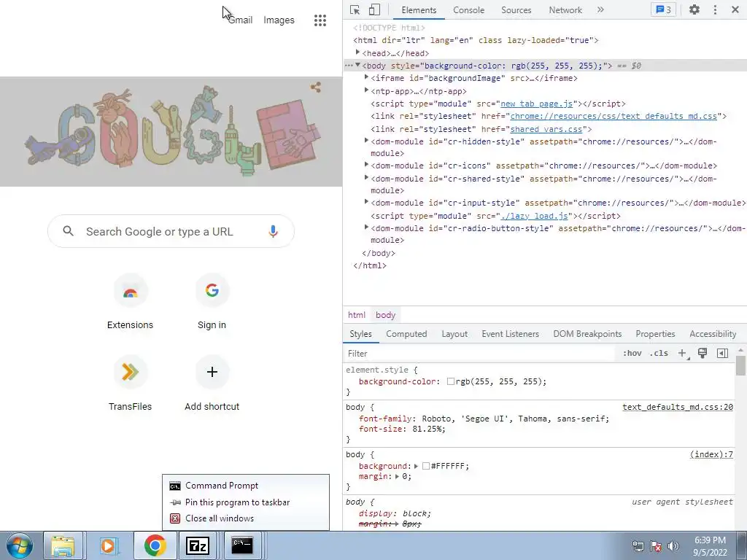Expand the cr-hidden-style dom-module node
747x560 pixels.
coord(366,141)
